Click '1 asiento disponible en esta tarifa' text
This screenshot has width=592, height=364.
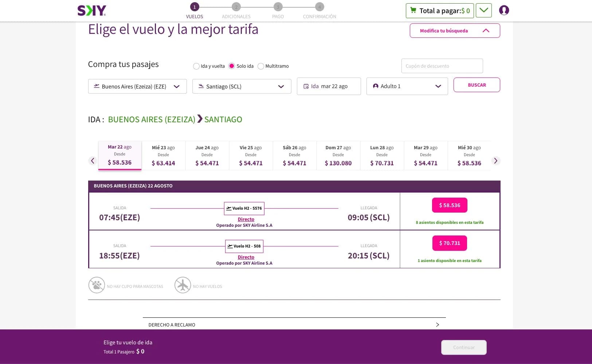[x=450, y=261]
